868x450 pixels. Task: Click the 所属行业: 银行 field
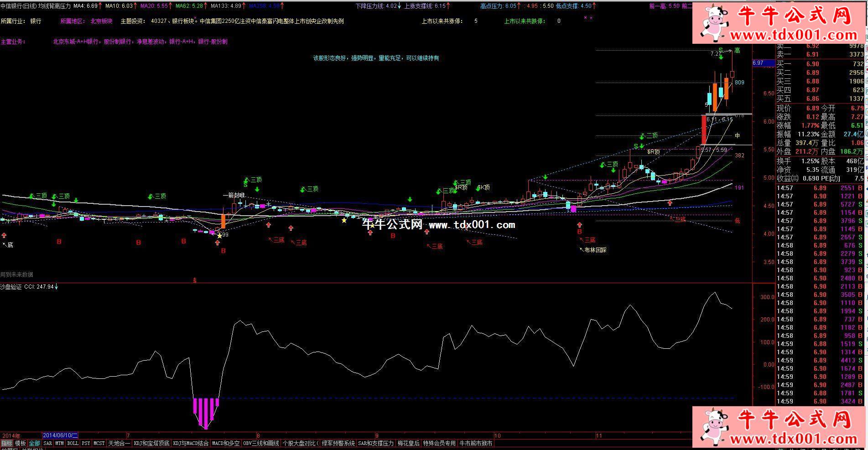click(21, 21)
